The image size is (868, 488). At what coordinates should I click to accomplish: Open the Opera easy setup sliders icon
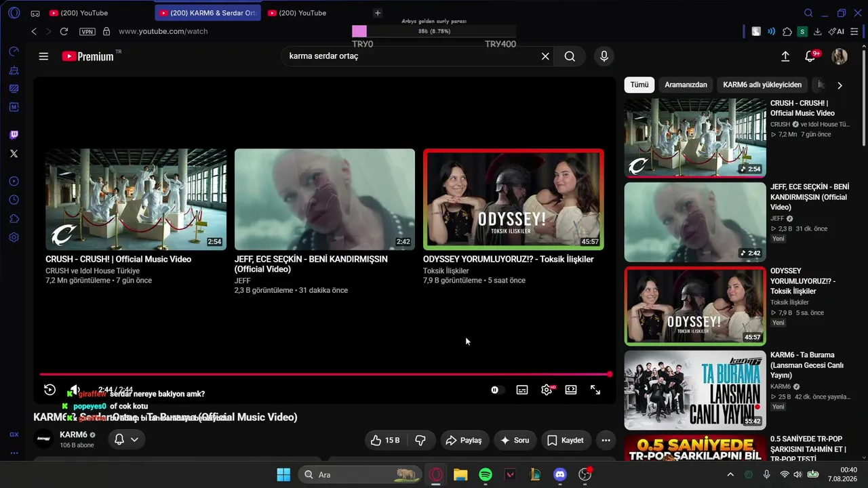pos(854,31)
